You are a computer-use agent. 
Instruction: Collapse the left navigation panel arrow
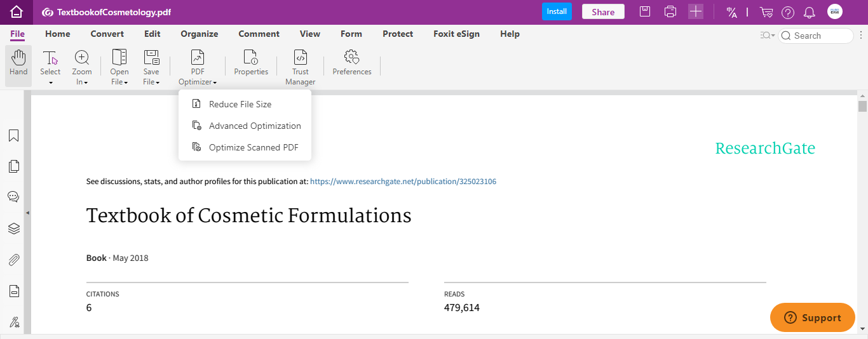[27, 213]
